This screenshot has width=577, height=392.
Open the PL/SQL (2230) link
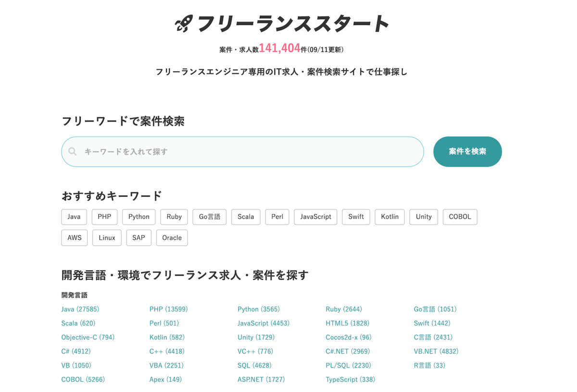tap(348, 365)
